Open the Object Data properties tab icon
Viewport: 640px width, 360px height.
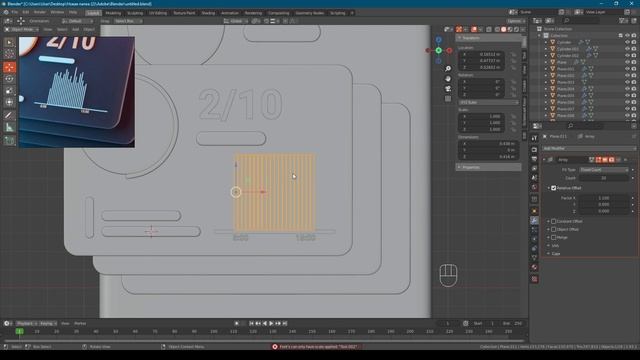click(x=534, y=258)
